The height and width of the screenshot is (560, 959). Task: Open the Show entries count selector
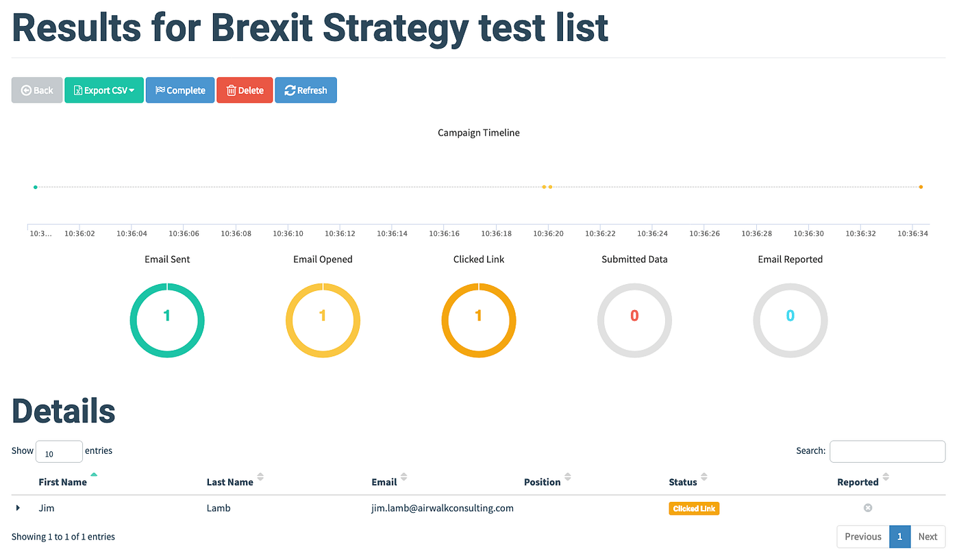[x=59, y=452]
